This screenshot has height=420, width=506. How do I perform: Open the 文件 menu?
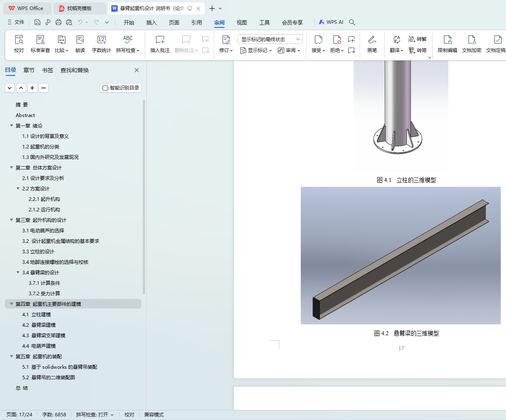[x=16, y=22]
